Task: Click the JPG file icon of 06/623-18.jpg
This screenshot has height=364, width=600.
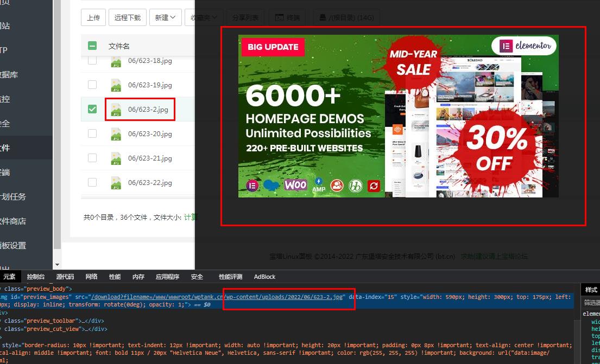Action: click(116, 61)
